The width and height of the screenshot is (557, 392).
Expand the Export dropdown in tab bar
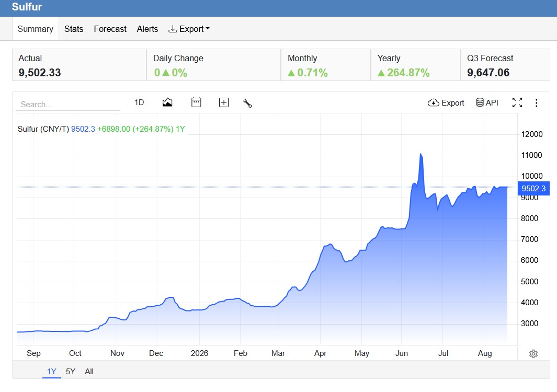tap(189, 29)
